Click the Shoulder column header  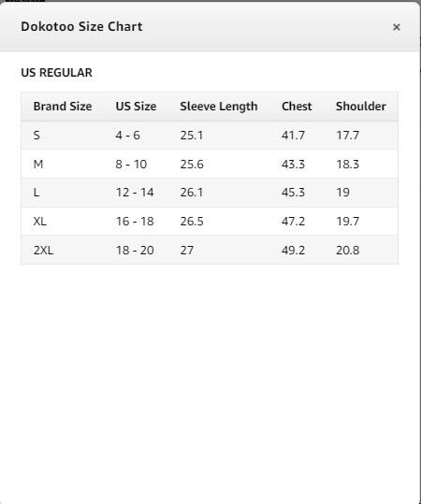361,106
